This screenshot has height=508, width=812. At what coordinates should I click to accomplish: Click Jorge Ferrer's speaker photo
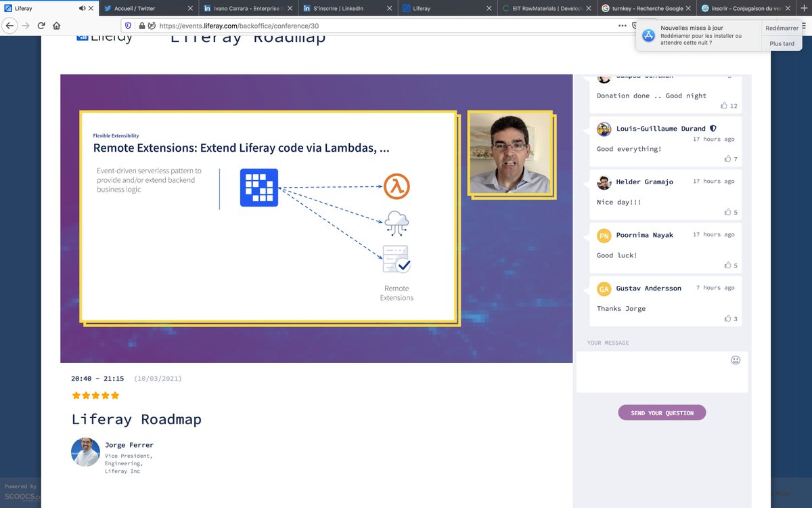click(86, 452)
